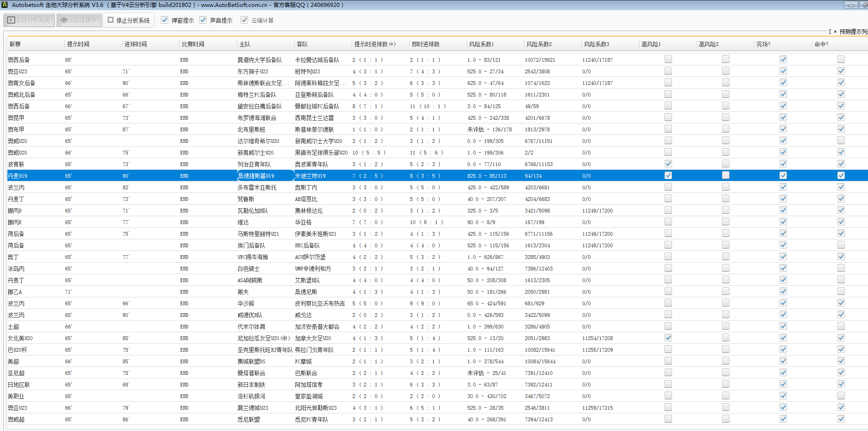
Task: Click the Autobetsoft app logo icon
Action: point(5,5)
